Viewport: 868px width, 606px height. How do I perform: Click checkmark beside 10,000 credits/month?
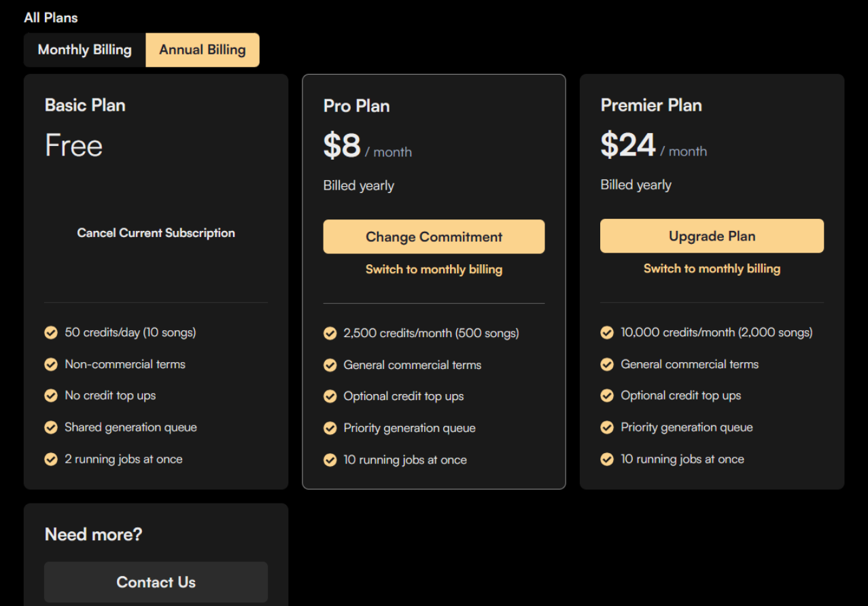click(x=607, y=333)
